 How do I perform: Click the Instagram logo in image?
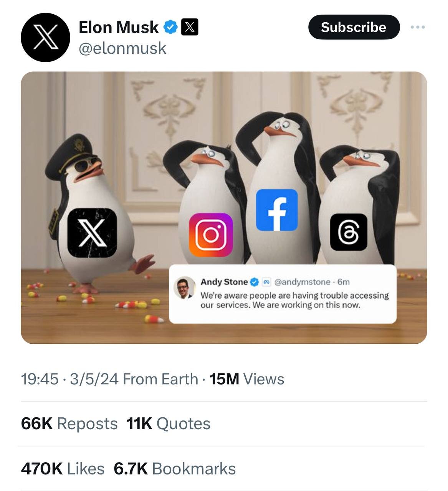click(x=211, y=235)
